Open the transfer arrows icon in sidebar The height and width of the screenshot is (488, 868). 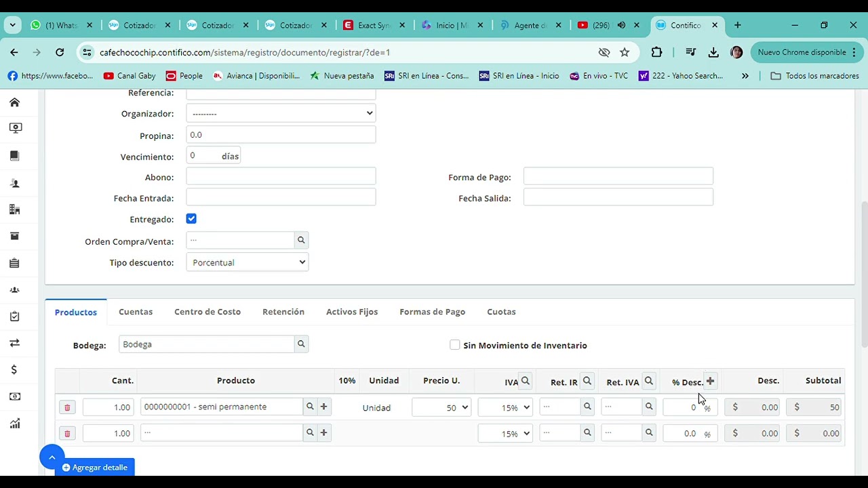tap(14, 343)
